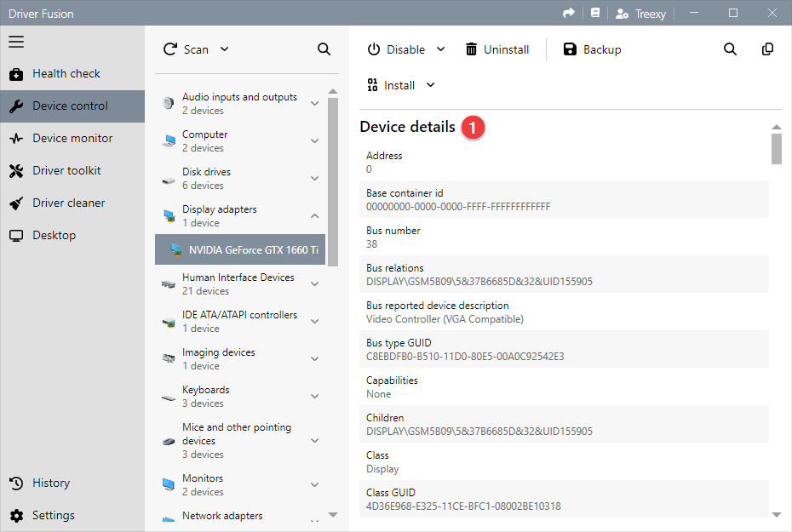792x532 pixels.
Task: Click 'Video Controller (VGA Compatible)' text
Action: (445, 319)
